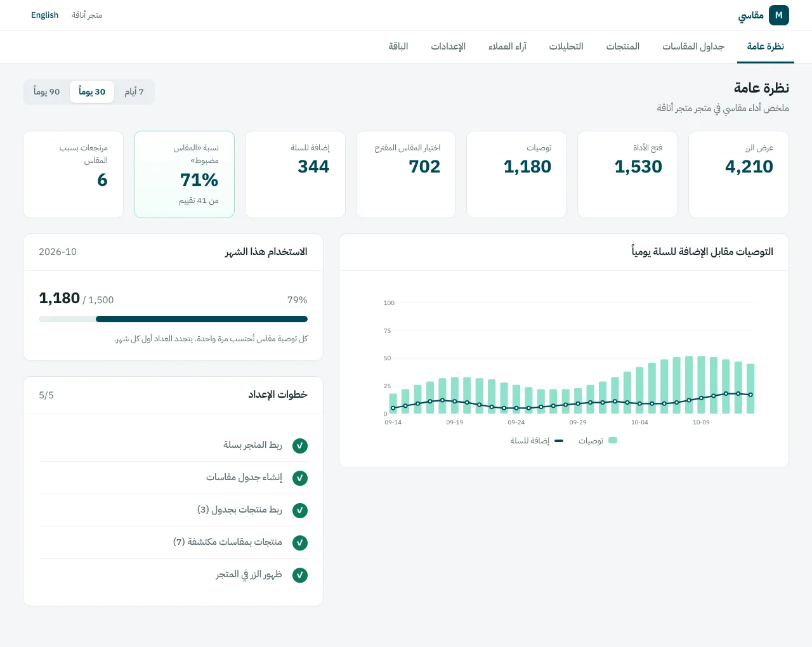The image size is (812, 647).
Task: Click the check icon for ظهور الزر في المتجر
Action: tap(300, 575)
